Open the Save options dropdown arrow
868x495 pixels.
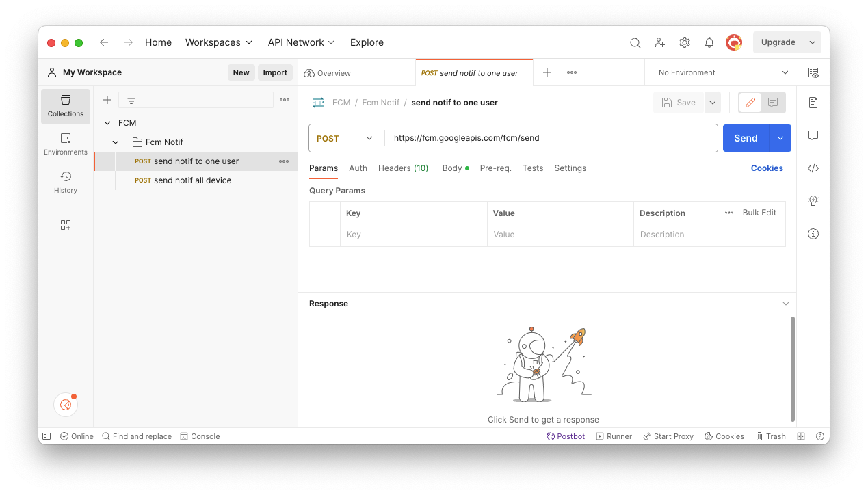click(713, 103)
